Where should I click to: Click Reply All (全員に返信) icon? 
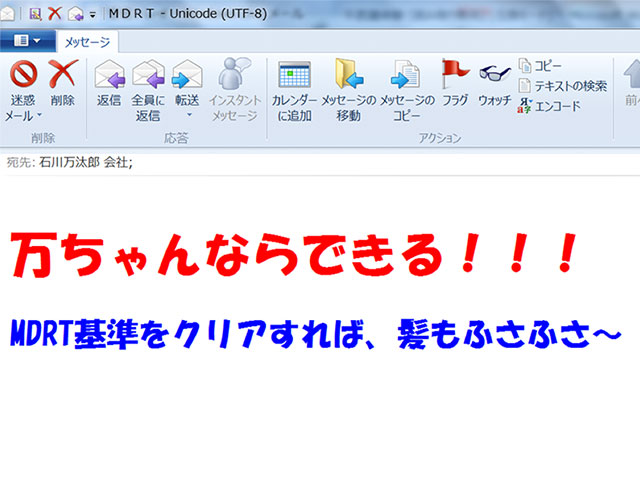point(148,76)
